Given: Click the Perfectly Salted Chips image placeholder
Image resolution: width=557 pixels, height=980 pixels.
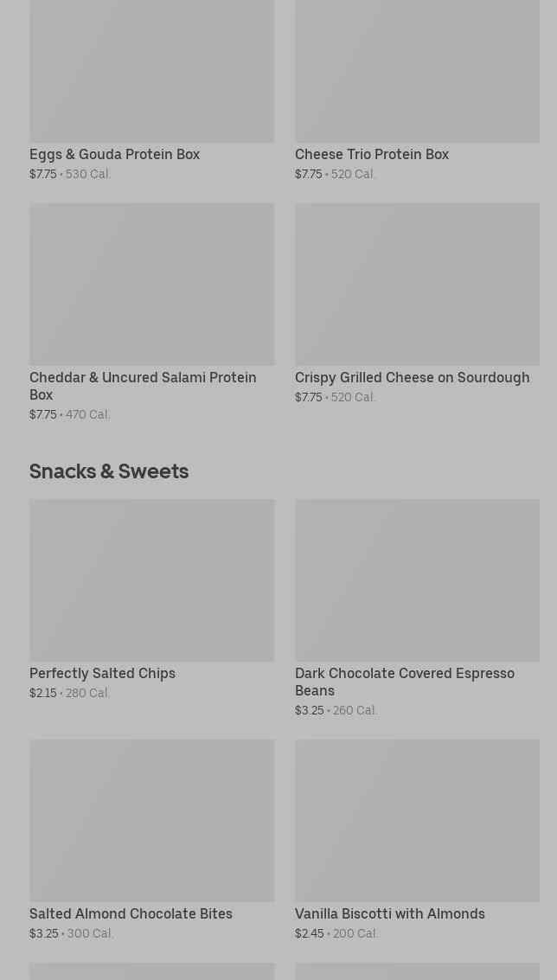Looking at the screenshot, I should (x=151, y=580).
